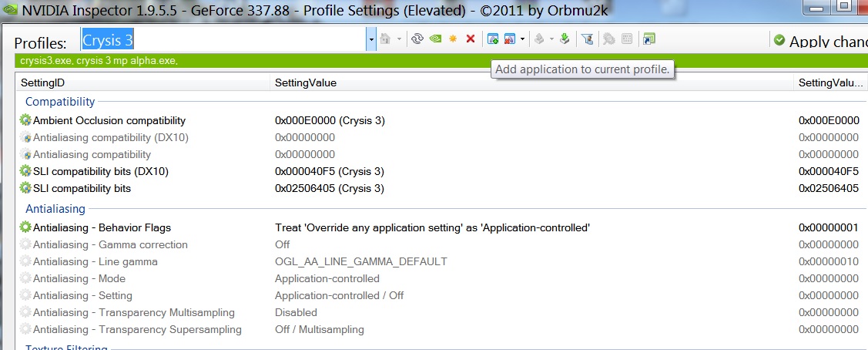Click the green NVIDIA logo toolbar icon
Image resolution: width=868 pixels, height=350 pixels.
(435, 39)
